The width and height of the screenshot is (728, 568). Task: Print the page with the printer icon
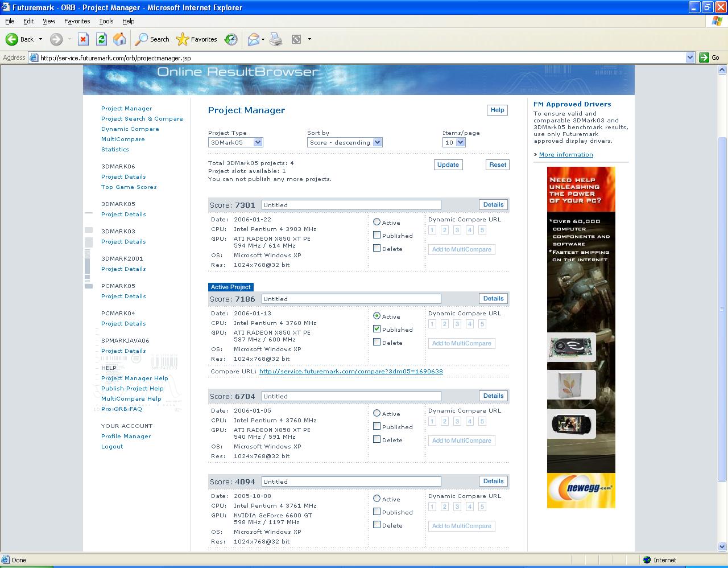[276, 39]
